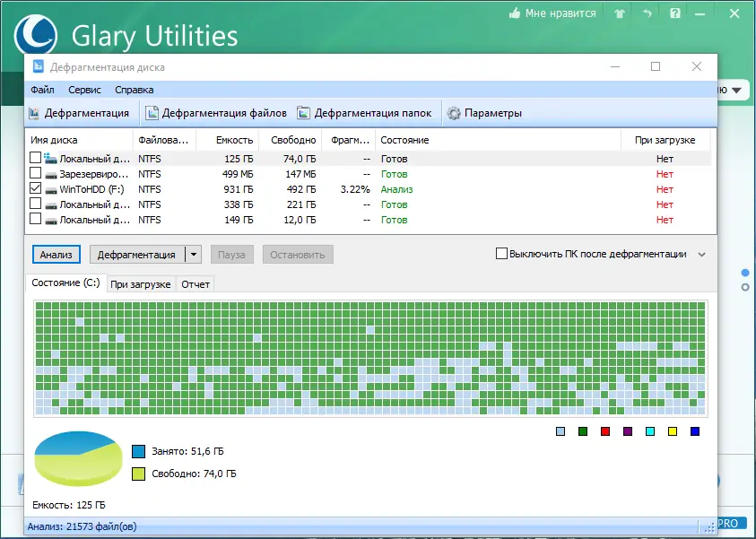Select the filled blue page dot on the right
Screen dimensions: 756x539
745,274
